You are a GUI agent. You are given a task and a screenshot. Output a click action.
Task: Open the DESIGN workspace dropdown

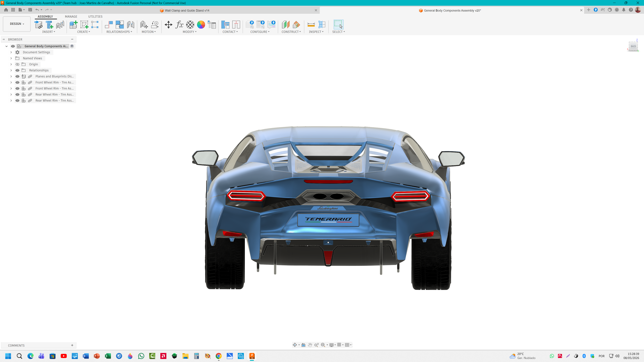click(17, 24)
